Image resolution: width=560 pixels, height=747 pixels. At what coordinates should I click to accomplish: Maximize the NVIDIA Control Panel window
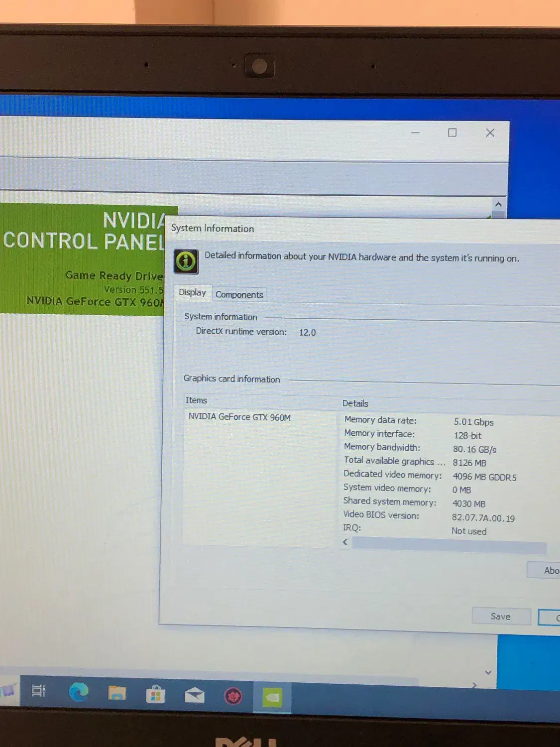[x=452, y=132]
